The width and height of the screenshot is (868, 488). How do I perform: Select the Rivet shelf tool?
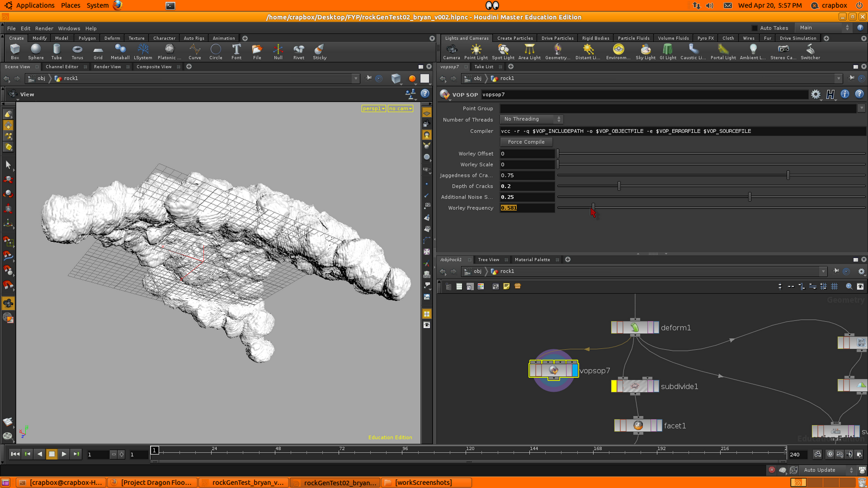click(x=299, y=52)
